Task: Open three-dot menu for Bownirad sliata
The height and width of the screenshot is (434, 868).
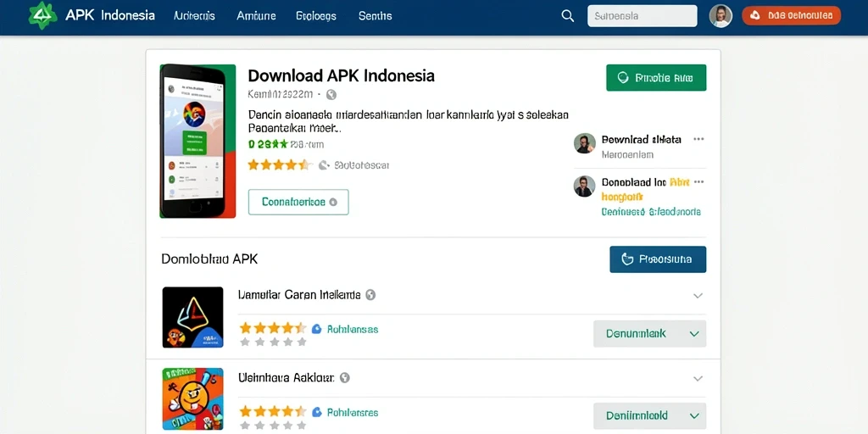Action: coord(698,139)
